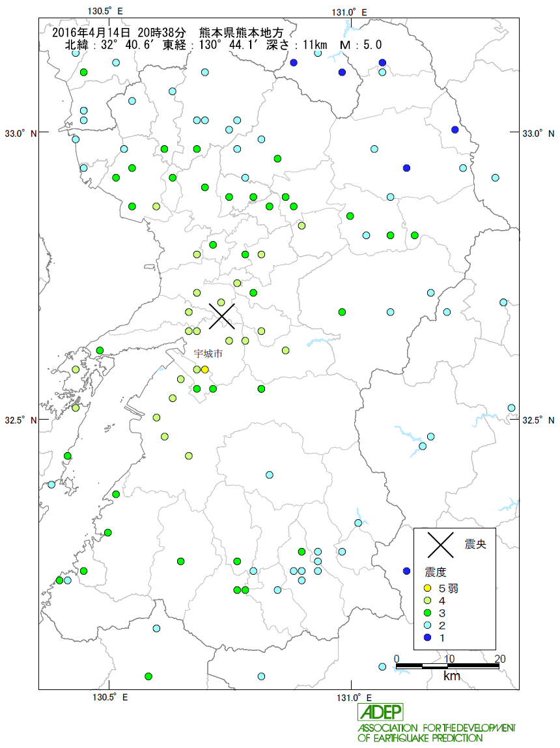Image resolution: width=560 pixels, height=748 pixels.
Task: Click the bottom 131.0° E longitude label
Action: [354, 697]
